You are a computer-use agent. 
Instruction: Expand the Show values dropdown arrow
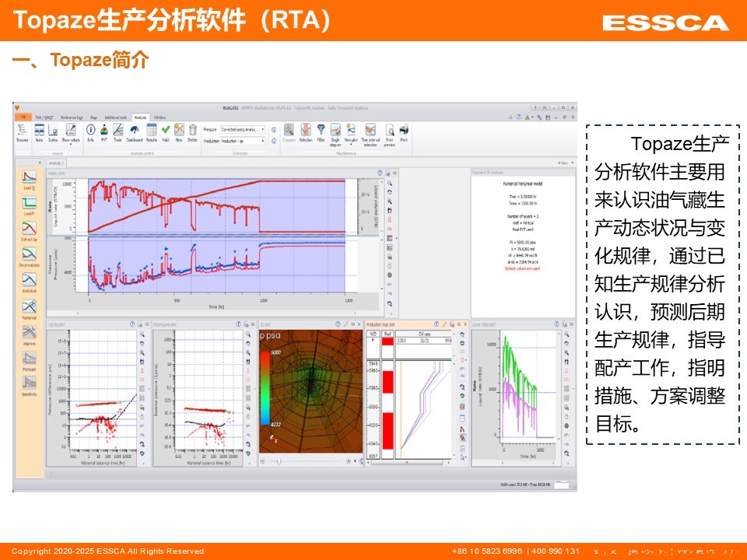click(x=71, y=145)
